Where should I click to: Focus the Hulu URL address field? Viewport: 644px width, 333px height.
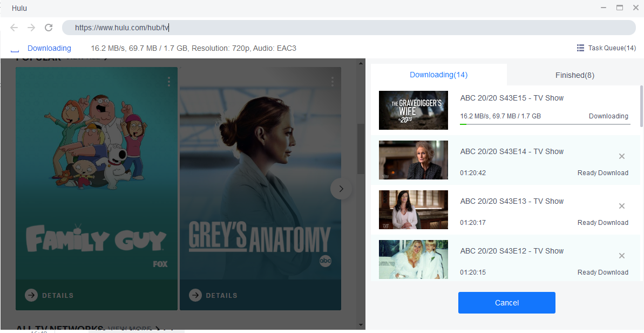pyautogui.click(x=349, y=28)
